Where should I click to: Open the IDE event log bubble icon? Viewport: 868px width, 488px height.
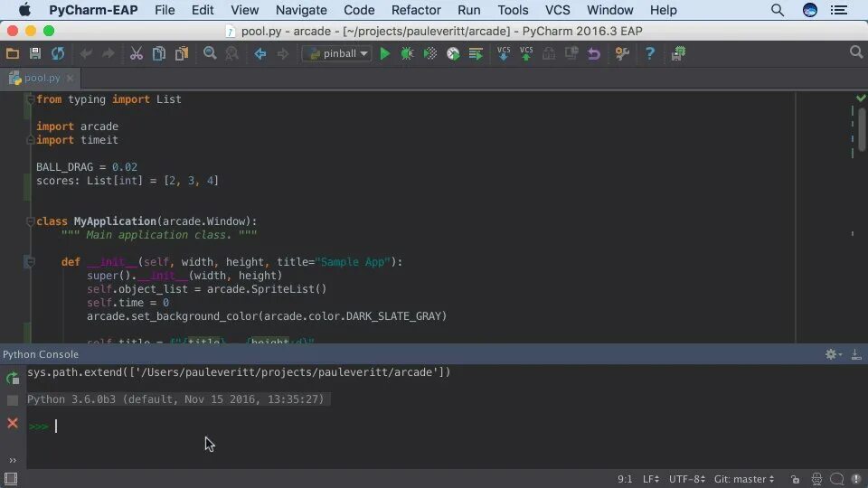(x=837, y=479)
